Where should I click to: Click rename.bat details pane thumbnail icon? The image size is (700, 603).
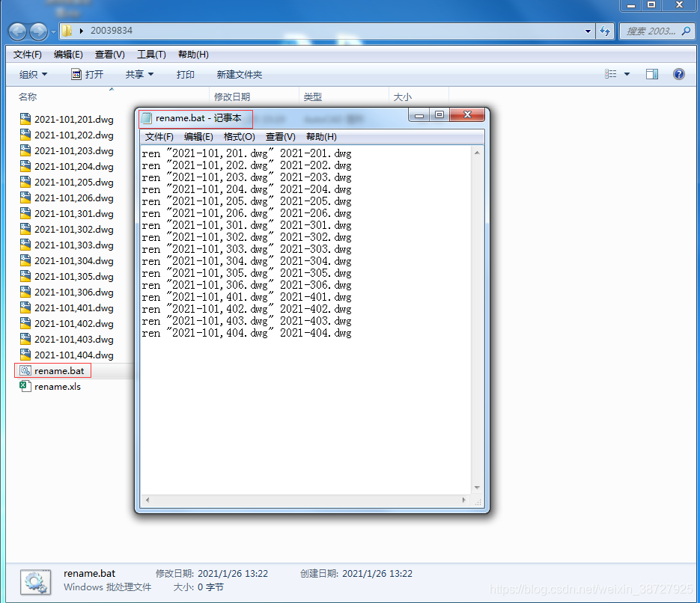click(x=35, y=582)
